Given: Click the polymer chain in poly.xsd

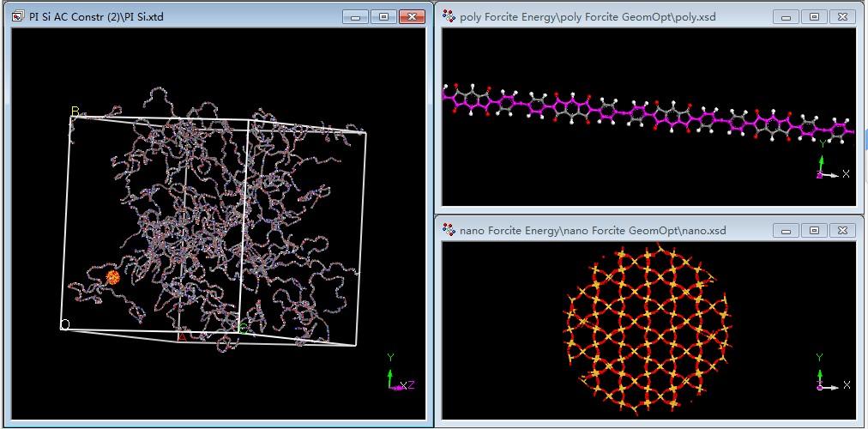Looking at the screenshot, I should (x=648, y=112).
